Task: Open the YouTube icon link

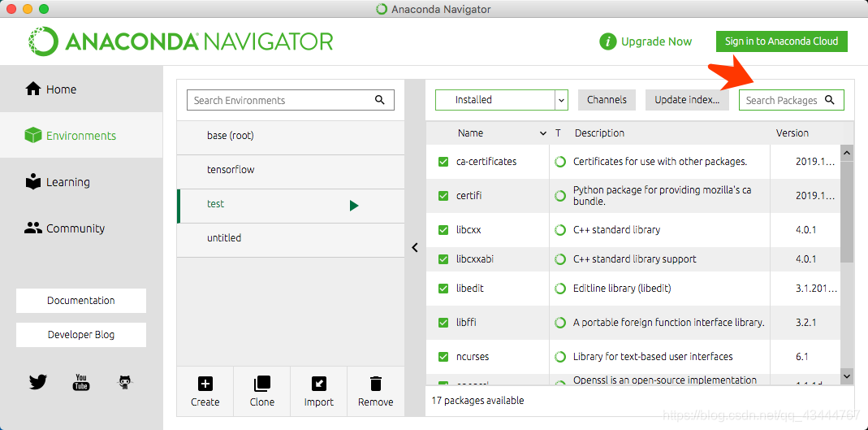Action: (81, 382)
